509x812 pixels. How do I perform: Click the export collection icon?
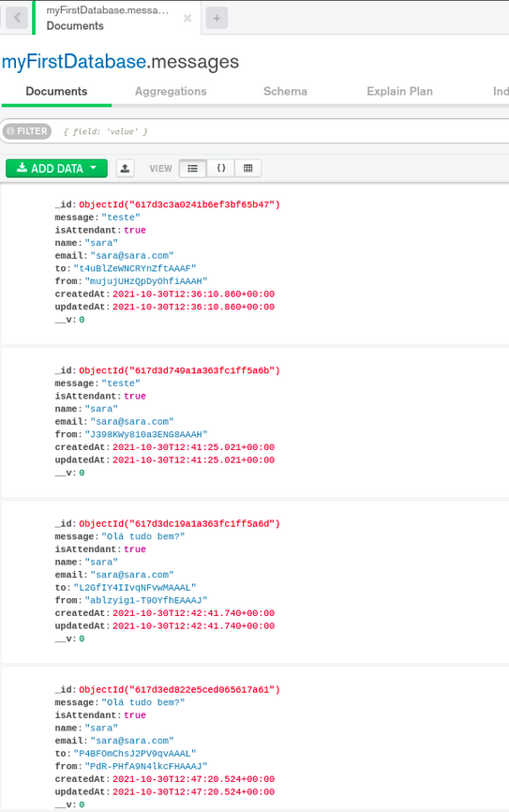(125, 168)
